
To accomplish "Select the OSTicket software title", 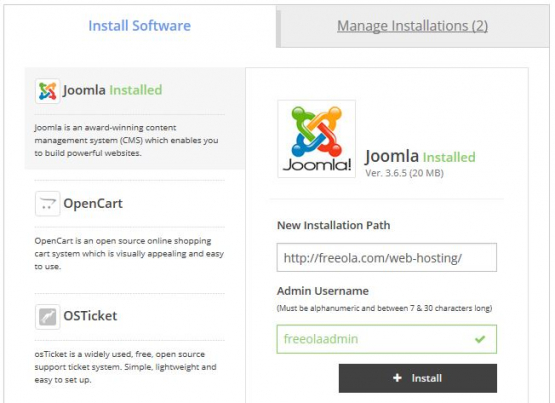I will (90, 316).
